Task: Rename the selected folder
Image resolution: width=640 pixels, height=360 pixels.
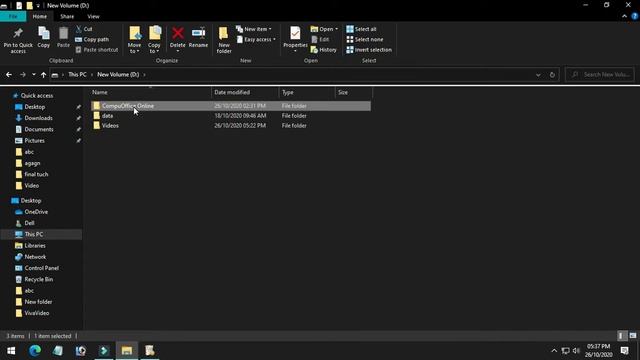Action: point(198,38)
